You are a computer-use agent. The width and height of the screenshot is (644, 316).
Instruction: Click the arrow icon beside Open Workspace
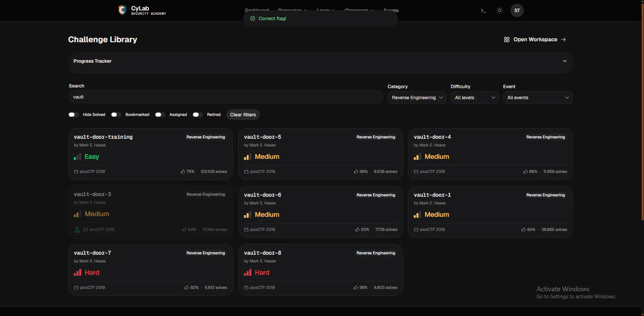[563, 40]
